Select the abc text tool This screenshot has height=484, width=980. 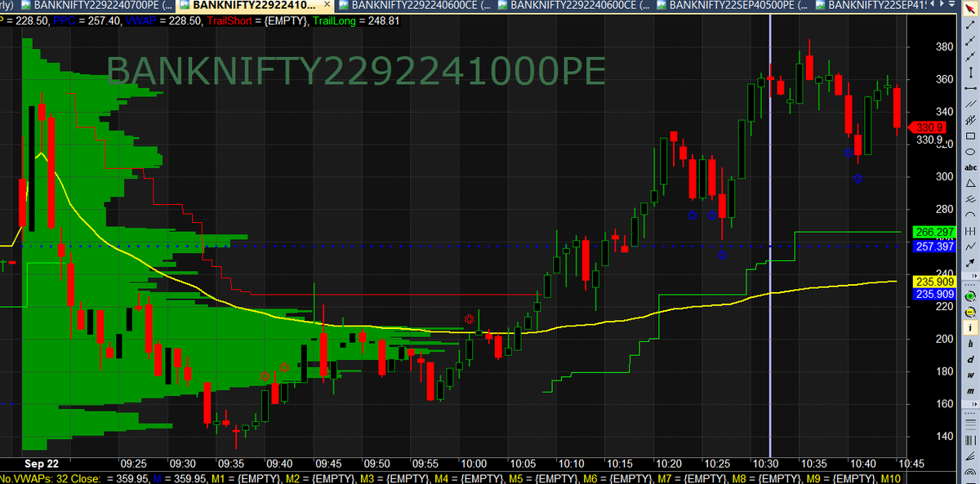pyautogui.click(x=970, y=167)
